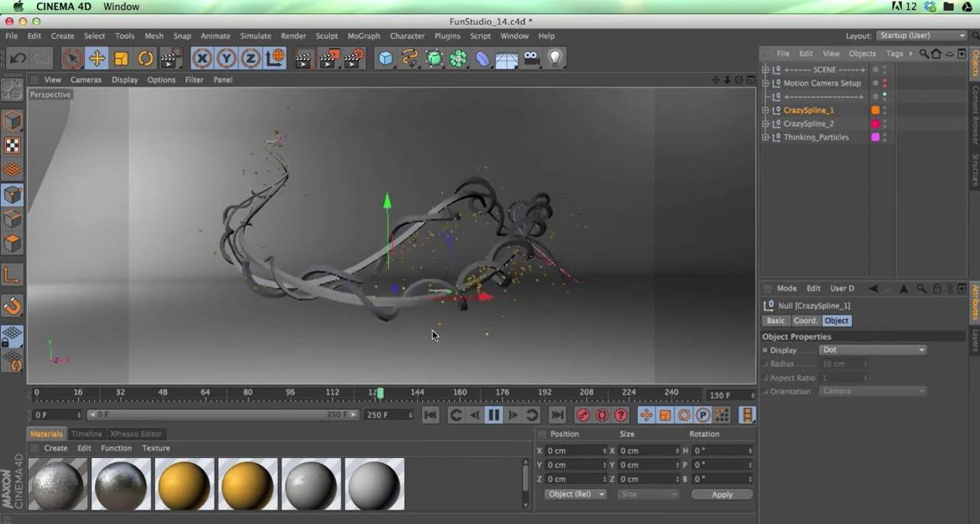The height and width of the screenshot is (524, 980).
Task: Open the Render to Picture Viewer icon
Action: click(329, 58)
